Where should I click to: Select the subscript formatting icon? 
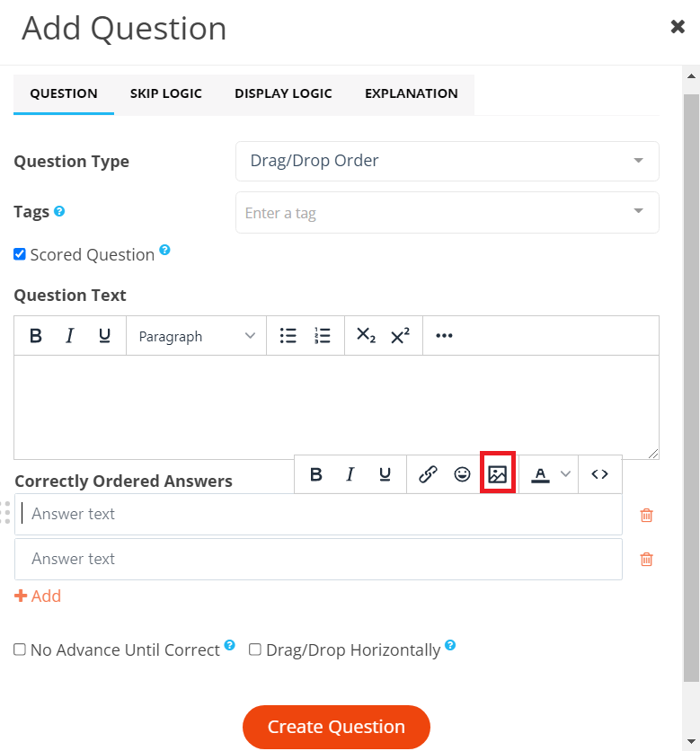pos(366,335)
